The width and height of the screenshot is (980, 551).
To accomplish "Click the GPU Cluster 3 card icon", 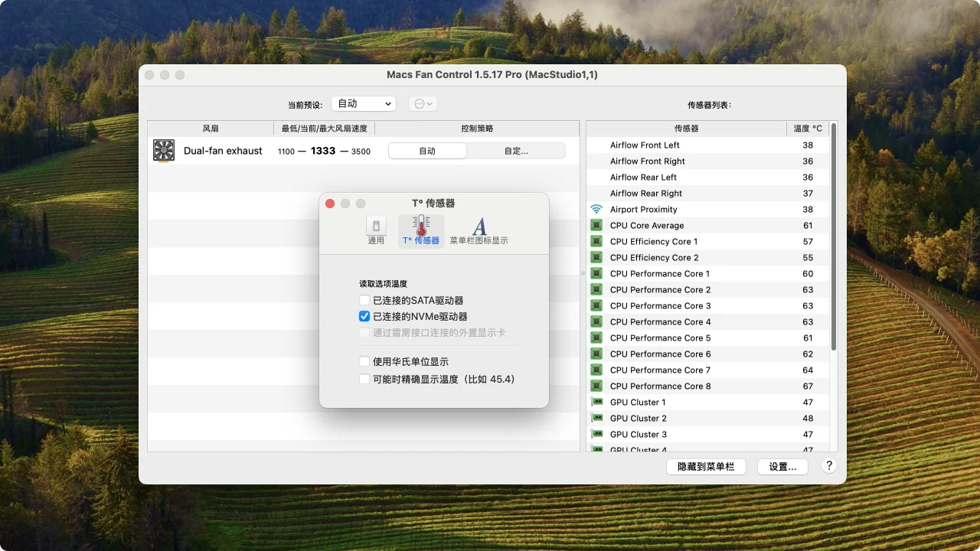I will click(596, 435).
